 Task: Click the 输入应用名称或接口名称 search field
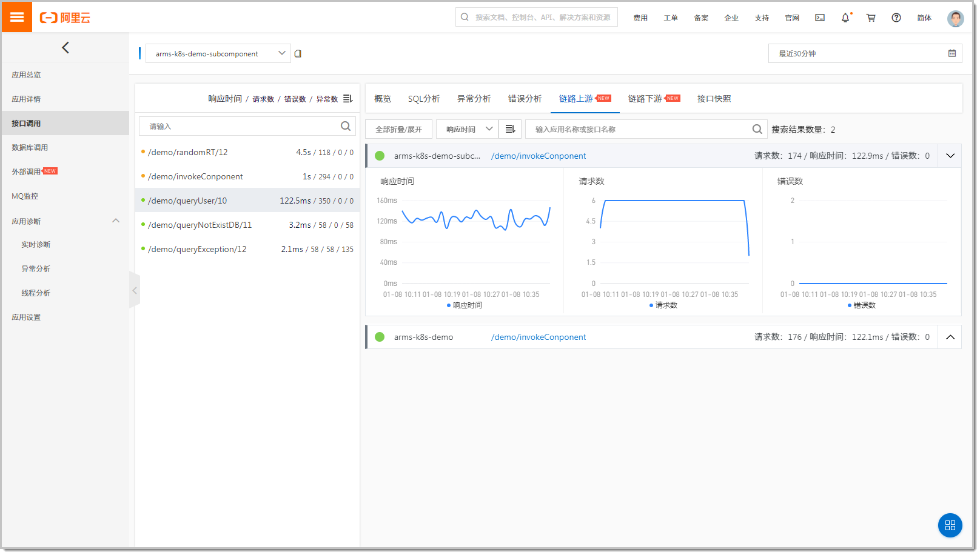pyautogui.click(x=646, y=129)
